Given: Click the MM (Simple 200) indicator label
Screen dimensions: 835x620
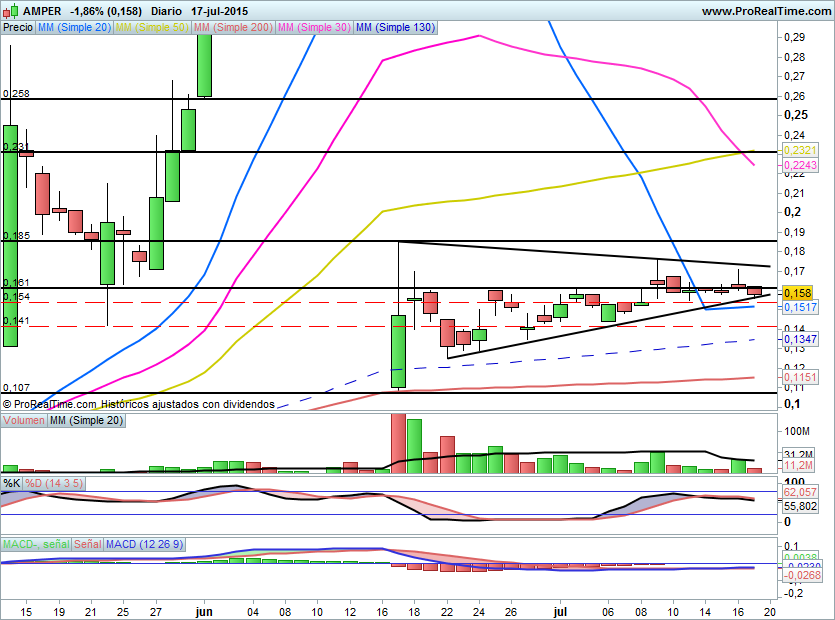Looking at the screenshot, I should 232,28.
